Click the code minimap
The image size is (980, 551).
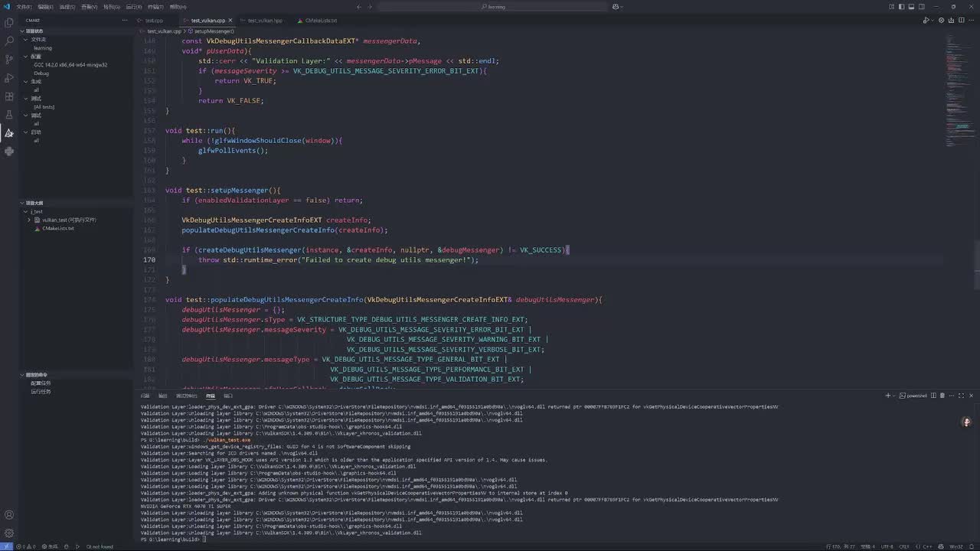coord(959,92)
